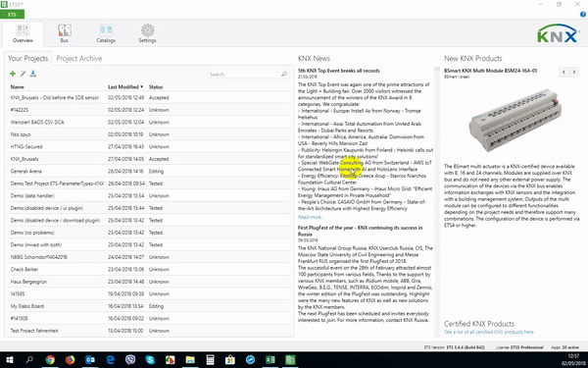Select project HTNG-Secured
This screenshot has height=368, width=588.
[x=149, y=147]
